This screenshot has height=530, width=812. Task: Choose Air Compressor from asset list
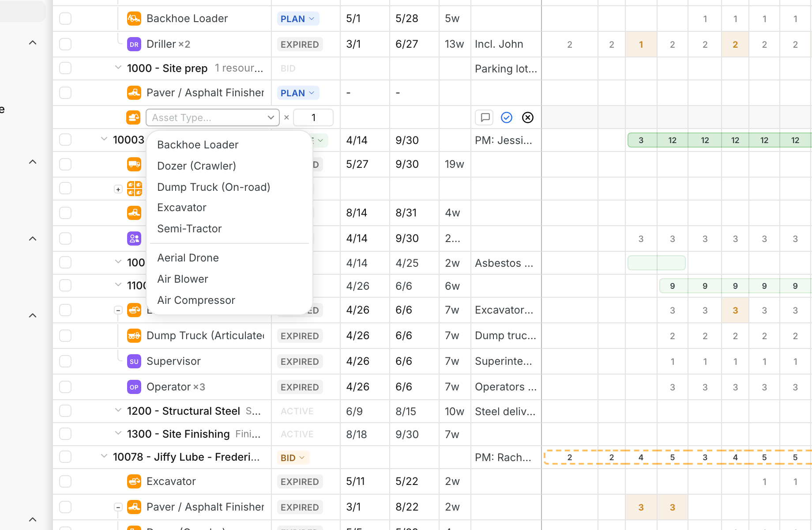tap(229, 300)
